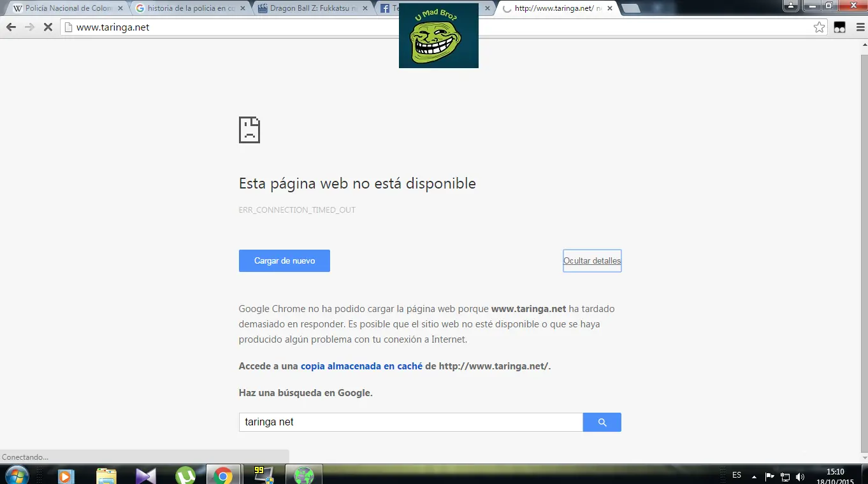Click the forward navigation arrow
Screen dimensions: 868x484
(x=30, y=27)
